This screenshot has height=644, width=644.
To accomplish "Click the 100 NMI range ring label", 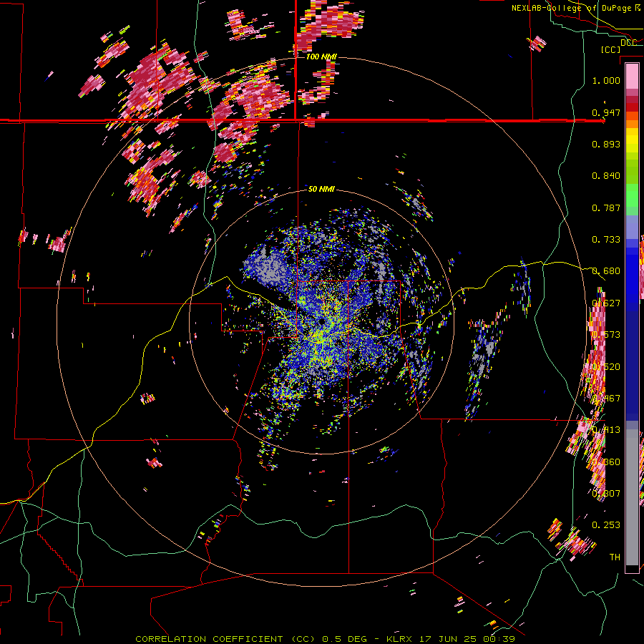I will click(x=321, y=57).
